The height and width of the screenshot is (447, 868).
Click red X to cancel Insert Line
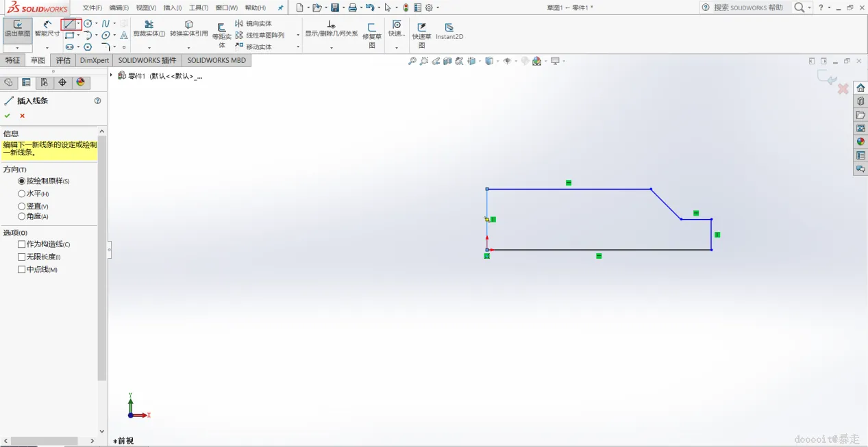(22, 116)
